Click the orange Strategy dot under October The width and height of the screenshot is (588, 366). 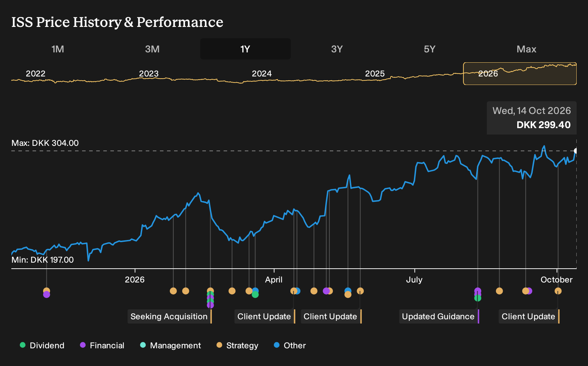(x=558, y=291)
